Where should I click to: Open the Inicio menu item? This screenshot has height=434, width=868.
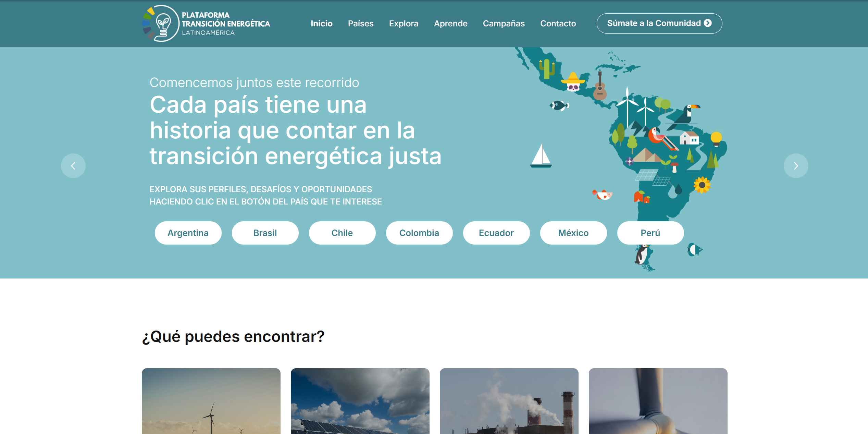321,23
